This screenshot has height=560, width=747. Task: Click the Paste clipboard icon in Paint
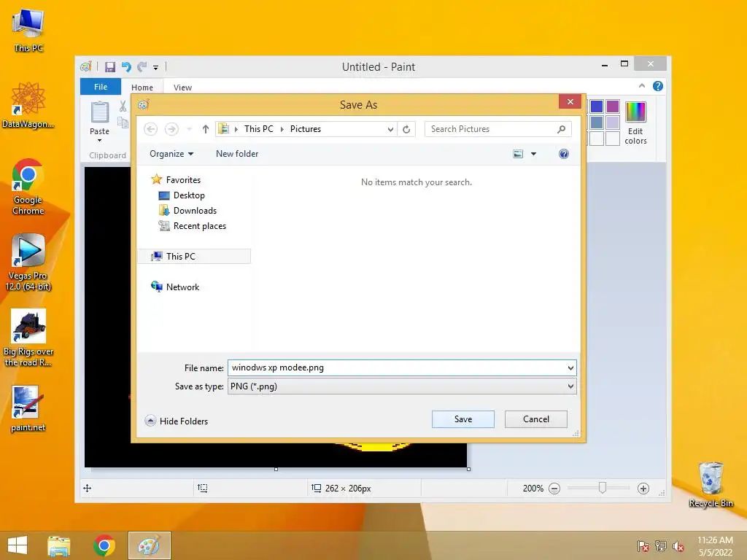(99, 112)
